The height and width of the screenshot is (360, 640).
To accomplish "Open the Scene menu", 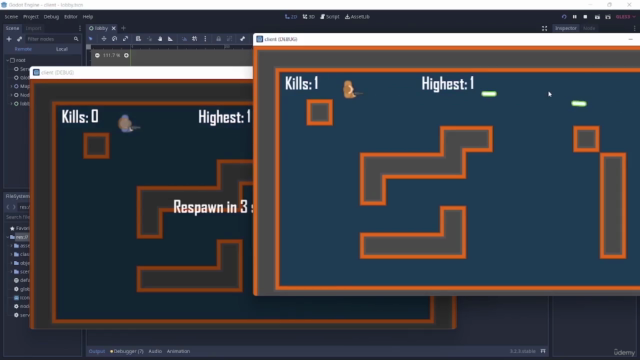I will point(11,17).
